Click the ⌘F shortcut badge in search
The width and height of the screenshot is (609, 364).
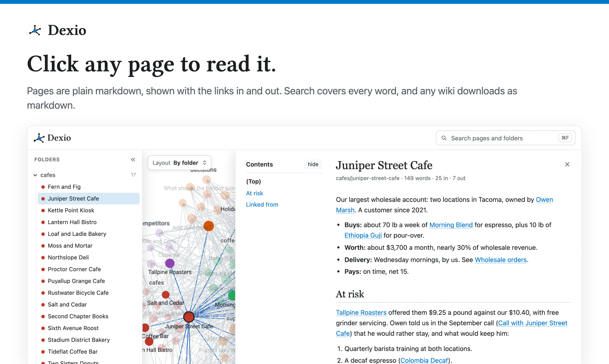pos(565,138)
